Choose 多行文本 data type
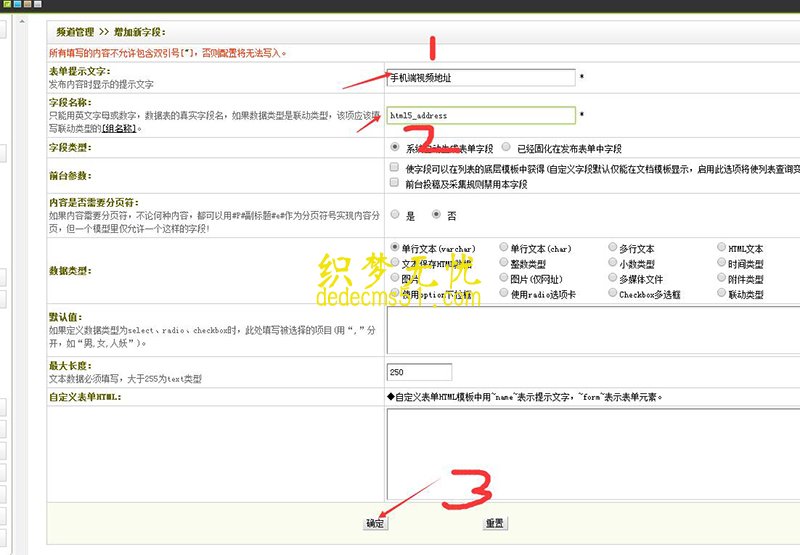Viewport: 800px width, 555px height. click(x=612, y=247)
